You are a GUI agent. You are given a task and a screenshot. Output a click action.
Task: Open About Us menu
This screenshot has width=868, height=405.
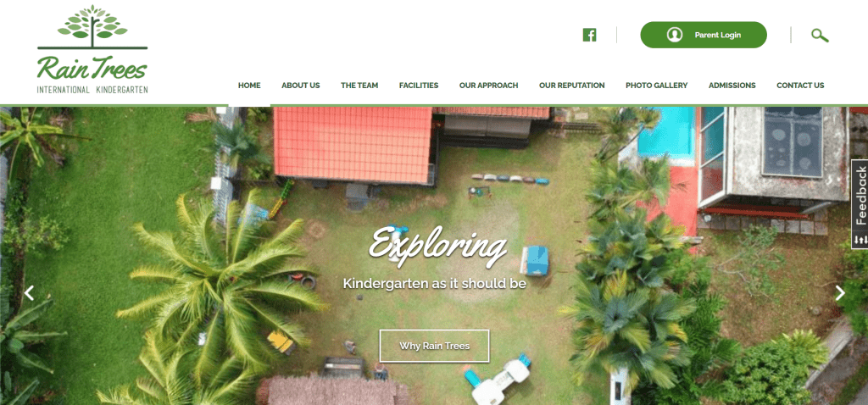click(301, 86)
